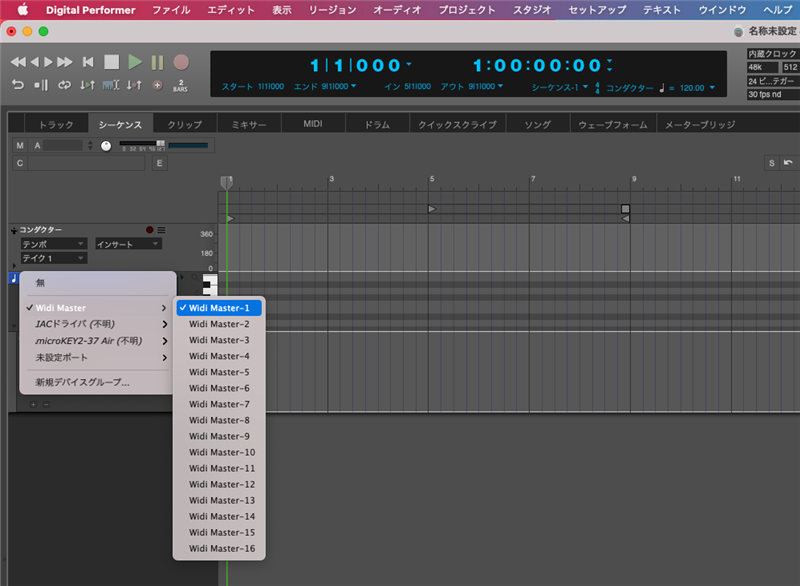
Task: Pause using the yellow pause button
Action: (x=158, y=62)
